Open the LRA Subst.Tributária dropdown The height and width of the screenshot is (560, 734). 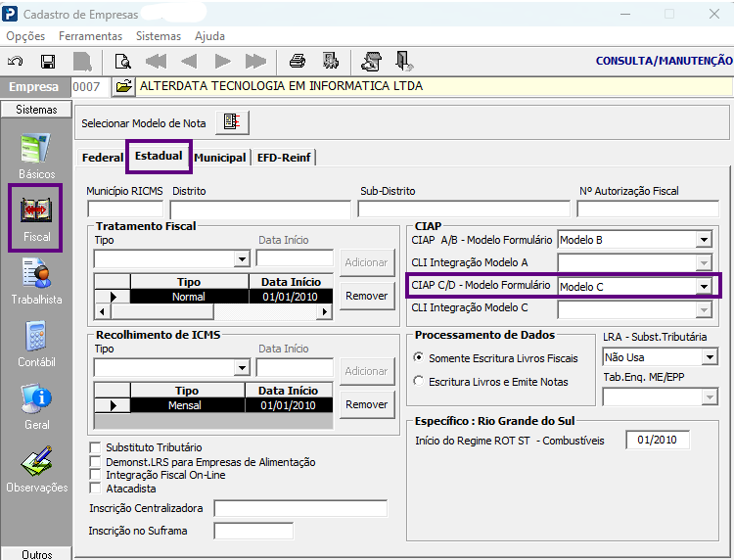click(710, 357)
